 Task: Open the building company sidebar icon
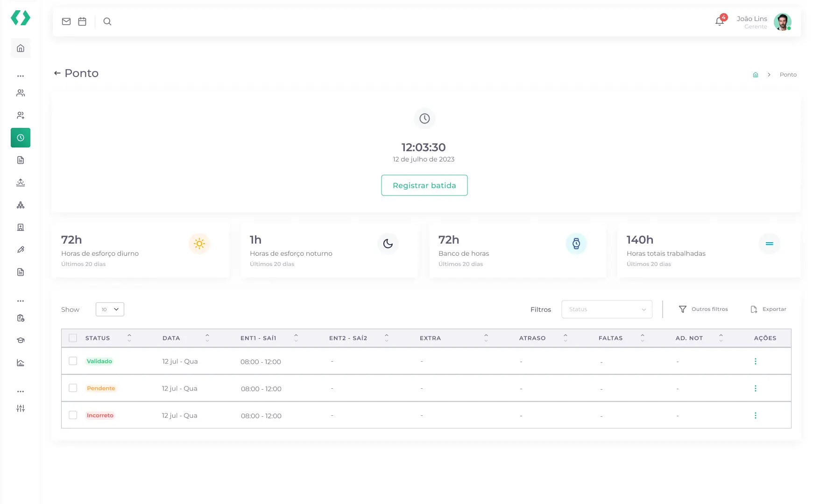(x=21, y=227)
